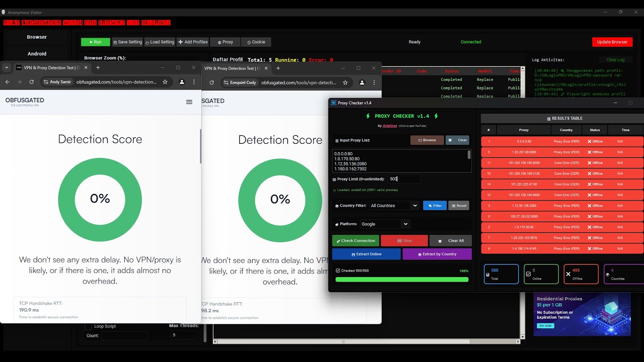Open profile avatar icon in Andy Samir's browser
This screenshot has height=362, width=644.
[x=182, y=82]
